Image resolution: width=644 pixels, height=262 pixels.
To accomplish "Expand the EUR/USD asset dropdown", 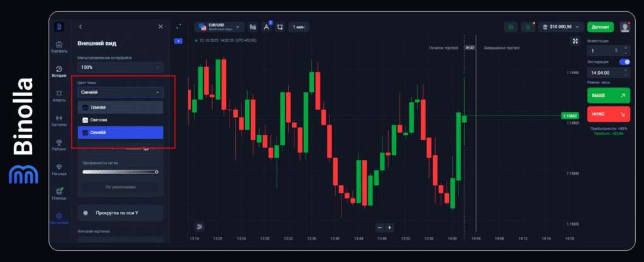I will (x=218, y=27).
